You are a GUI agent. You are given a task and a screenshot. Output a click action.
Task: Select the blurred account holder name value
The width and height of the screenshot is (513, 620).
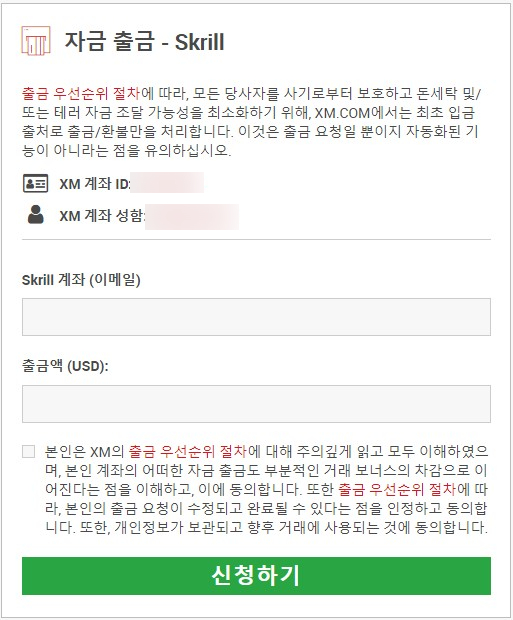(192, 217)
